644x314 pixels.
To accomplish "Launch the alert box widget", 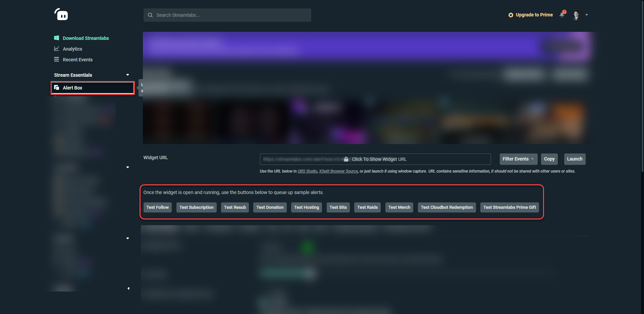I will point(575,159).
